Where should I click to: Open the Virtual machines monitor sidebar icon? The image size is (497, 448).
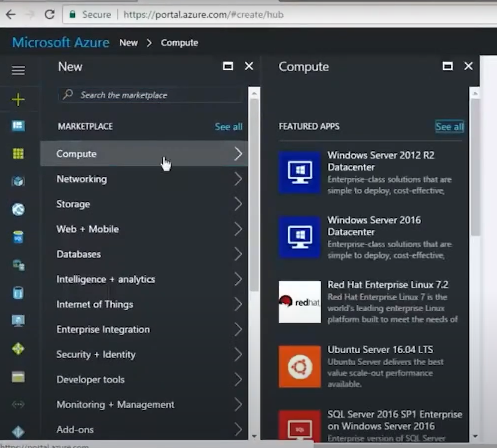(x=18, y=320)
